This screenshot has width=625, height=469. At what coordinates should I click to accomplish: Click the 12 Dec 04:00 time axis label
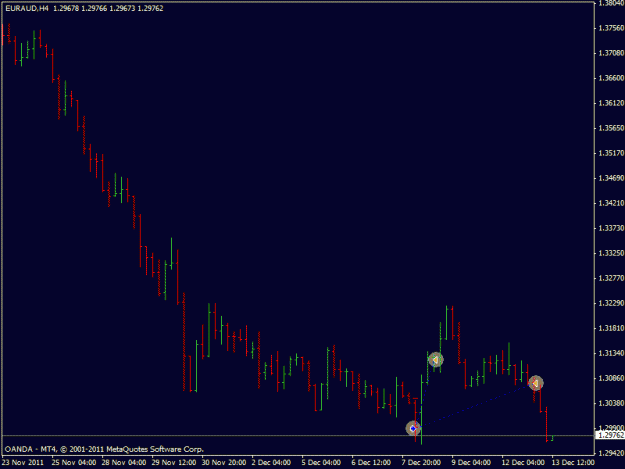523,463
